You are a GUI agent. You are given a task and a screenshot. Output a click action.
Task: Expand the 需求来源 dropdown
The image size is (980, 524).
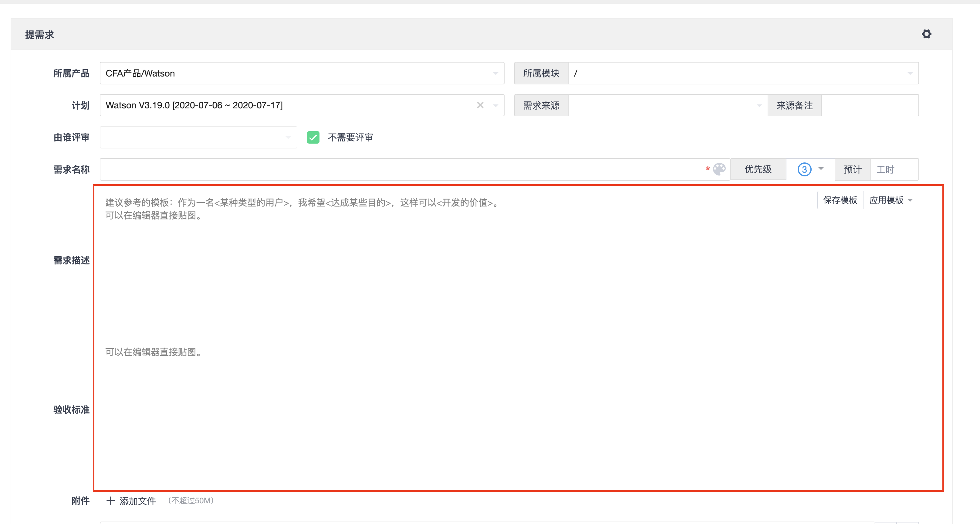pyautogui.click(x=759, y=105)
